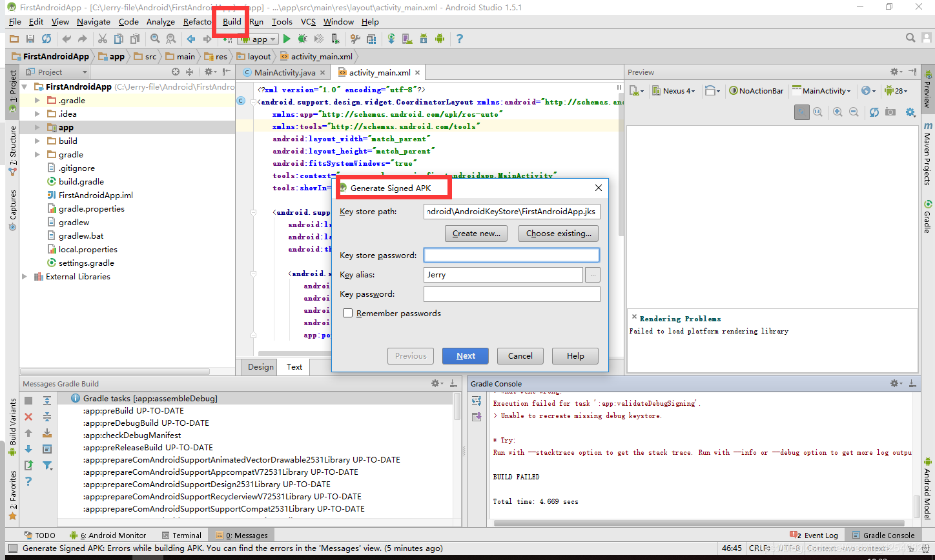This screenshot has height=560, width=935.
Task: Click Key alias text field
Action: coord(503,275)
